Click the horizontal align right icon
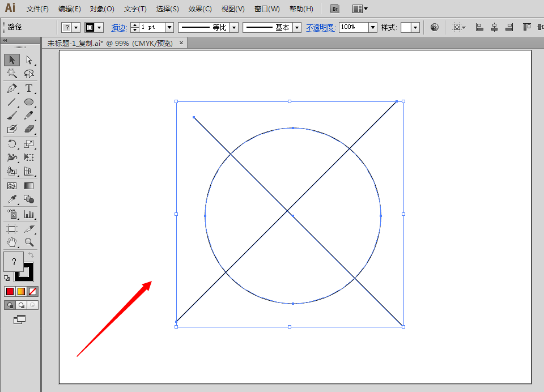 [509, 27]
